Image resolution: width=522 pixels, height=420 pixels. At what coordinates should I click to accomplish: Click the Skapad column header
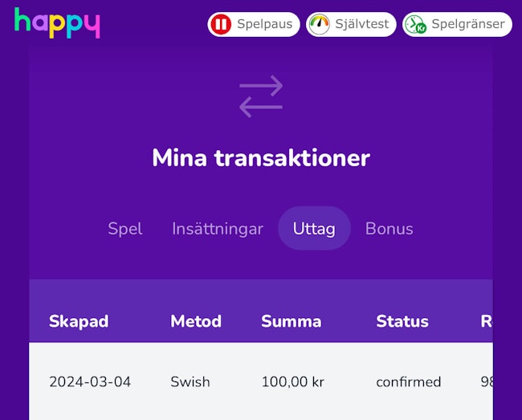[x=79, y=321]
